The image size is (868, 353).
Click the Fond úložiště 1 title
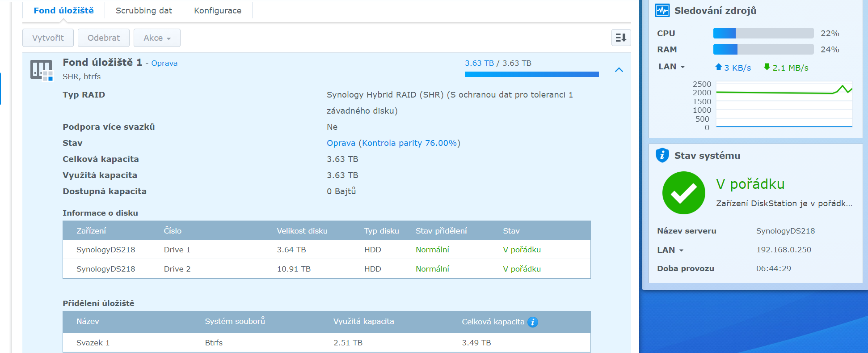(102, 62)
